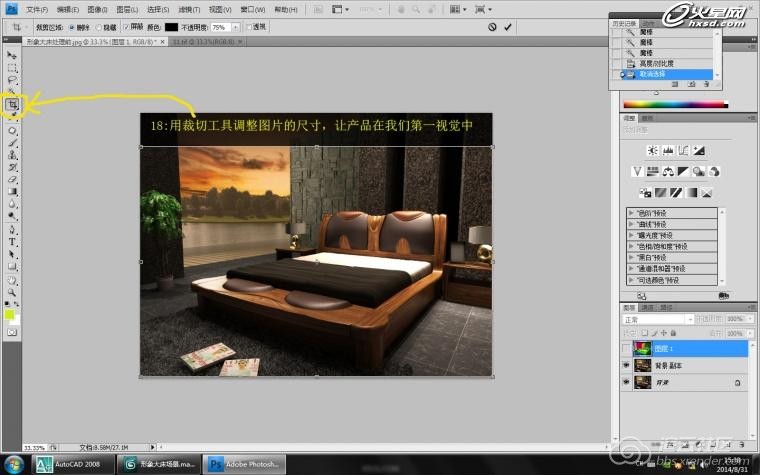Hide the 背景 副本 layer
This screenshot has height=475, width=760.
tap(626, 365)
